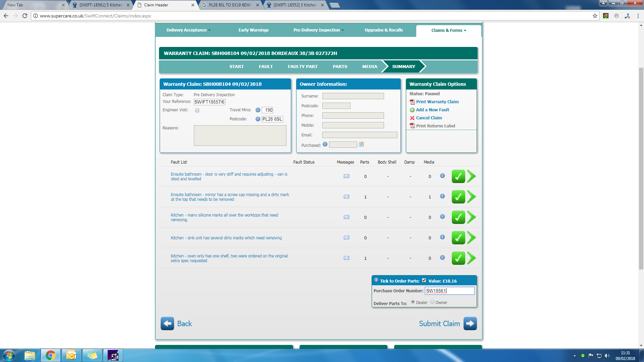The height and width of the screenshot is (362, 644).
Task: Go to the FAULTY PART step tab
Action: pyautogui.click(x=303, y=67)
